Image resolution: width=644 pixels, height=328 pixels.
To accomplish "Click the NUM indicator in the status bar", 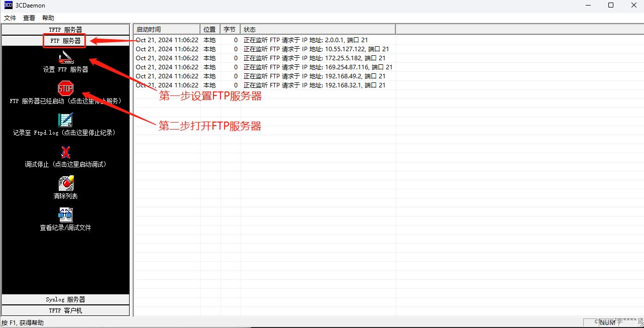I will point(607,322).
